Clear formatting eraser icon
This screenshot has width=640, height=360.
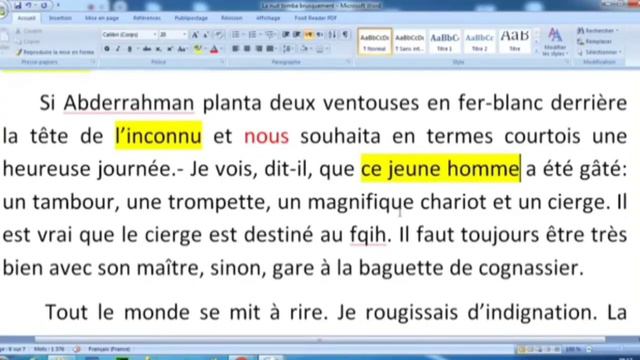220,35
